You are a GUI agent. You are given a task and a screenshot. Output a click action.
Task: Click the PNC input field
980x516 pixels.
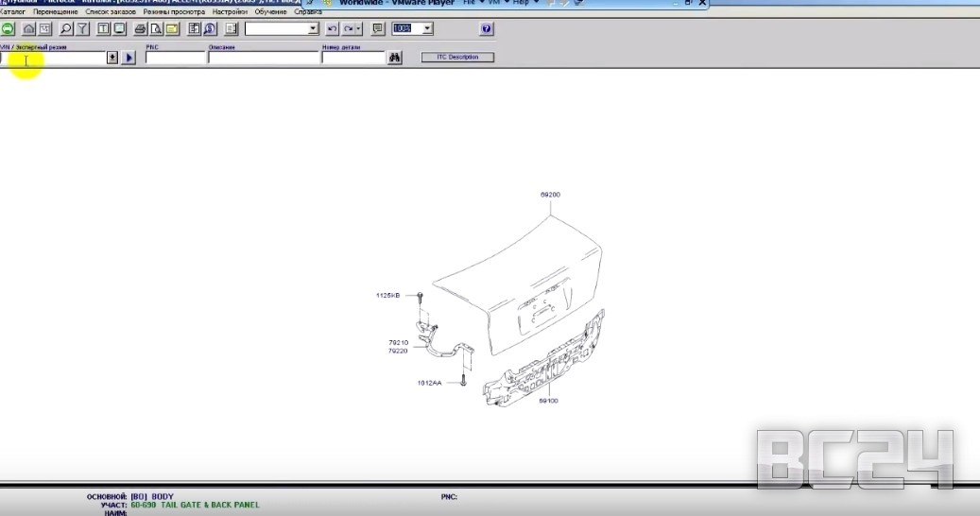click(x=175, y=58)
